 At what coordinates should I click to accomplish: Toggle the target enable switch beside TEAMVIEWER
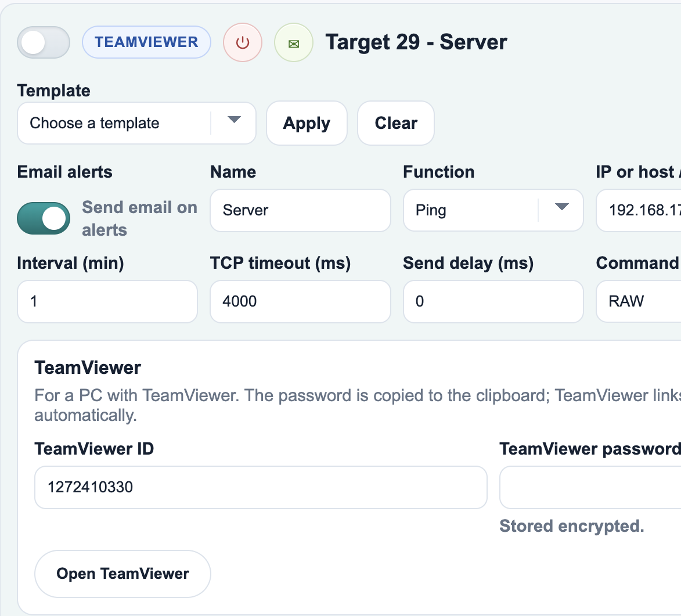pyautogui.click(x=44, y=42)
